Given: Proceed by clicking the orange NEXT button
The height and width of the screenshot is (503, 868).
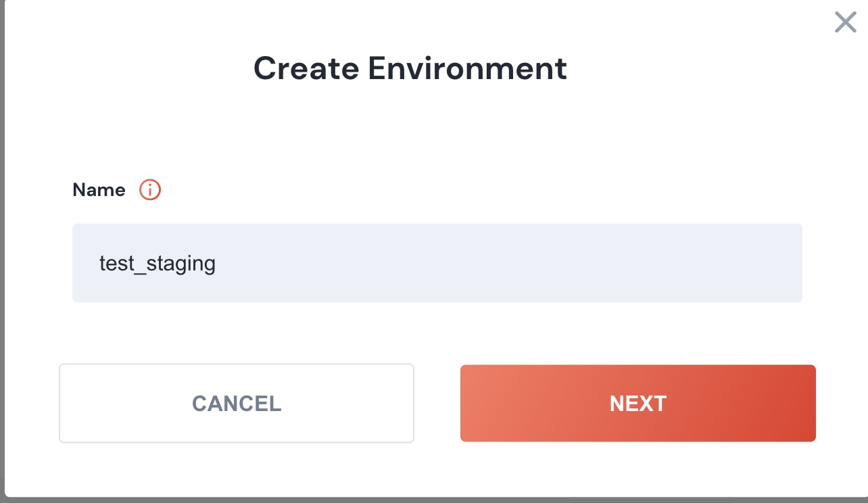Looking at the screenshot, I should (637, 403).
